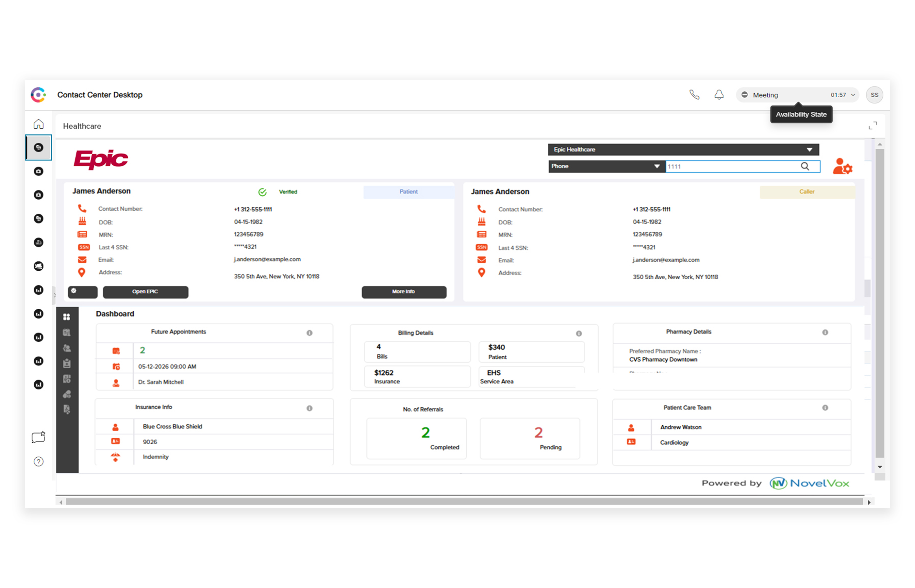The width and height of the screenshot is (915, 588).
Task: Maximize the Healthcare widget with the expand icon
Action: [x=873, y=126]
